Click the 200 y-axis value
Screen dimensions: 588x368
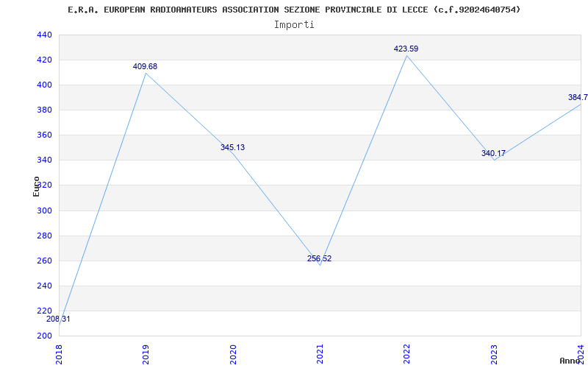coord(44,336)
